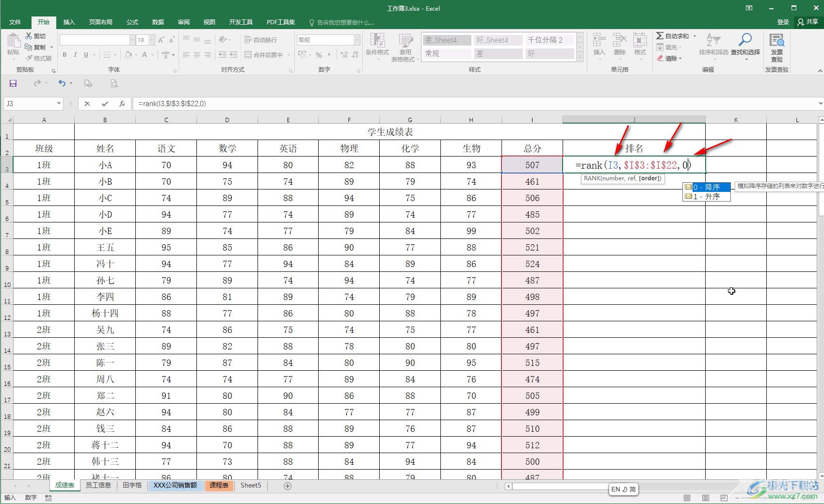The height and width of the screenshot is (504, 824).
Task: Toggle Bold formatting
Action: pos(65,55)
